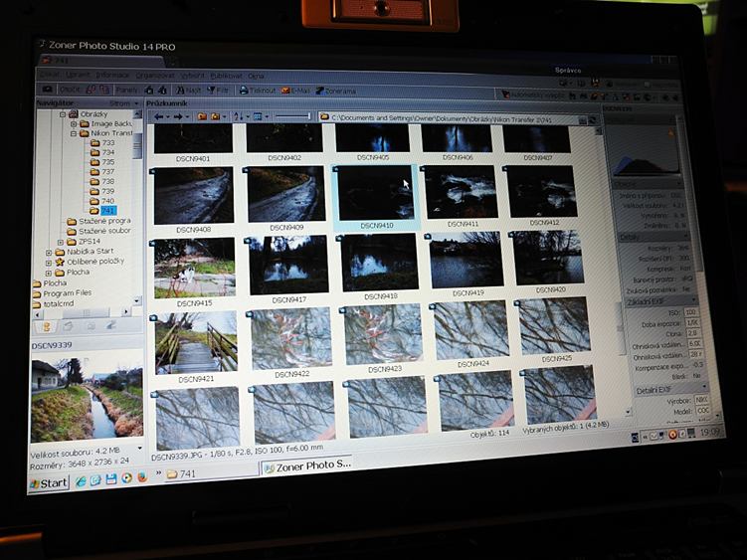Select the Program Files folder
This screenshot has width=747, height=560.
[x=62, y=293]
